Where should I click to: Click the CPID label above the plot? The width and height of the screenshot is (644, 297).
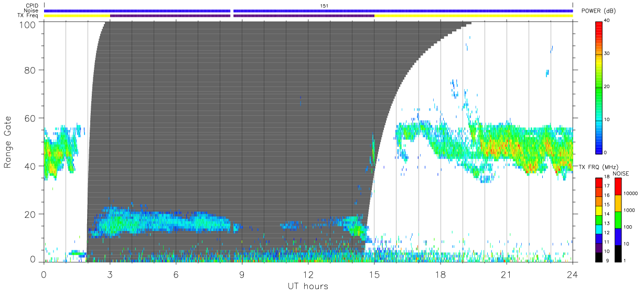click(x=31, y=6)
